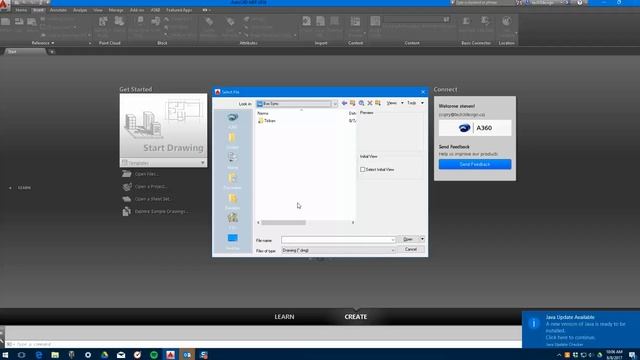Click Open a Project icon under Get Started
640x360 pixels.
click(127, 187)
